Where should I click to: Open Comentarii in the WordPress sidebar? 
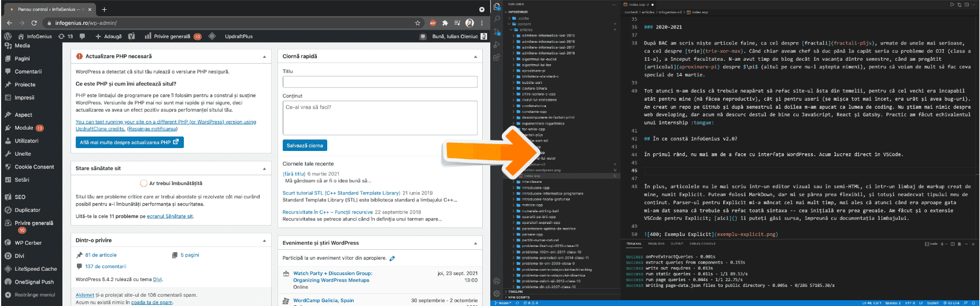(28, 72)
